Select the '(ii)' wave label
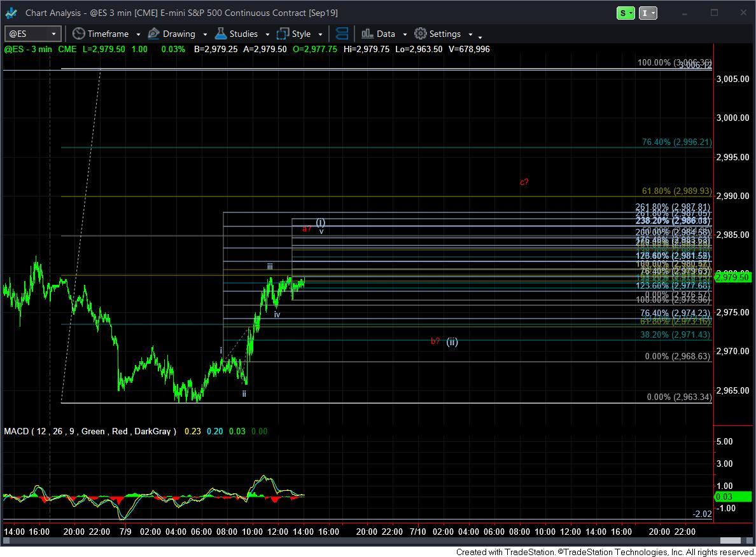Image resolution: width=756 pixels, height=557 pixels. coord(452,341)
